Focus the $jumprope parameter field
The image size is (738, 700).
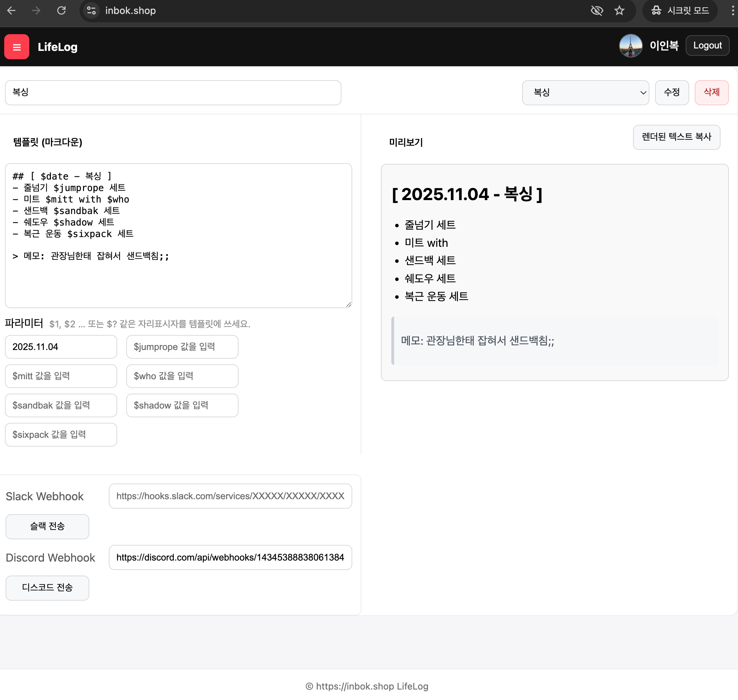point(182,347)
